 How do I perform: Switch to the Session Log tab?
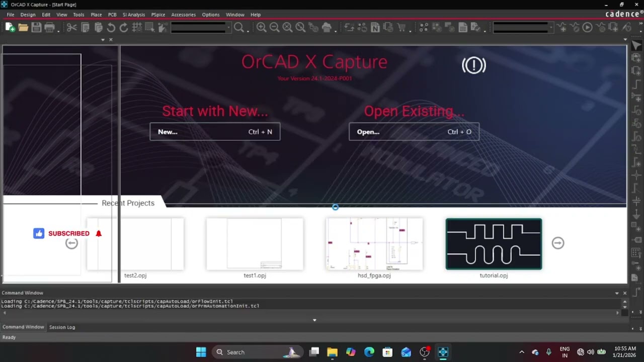pyautogui.click(x=62, y=327)
